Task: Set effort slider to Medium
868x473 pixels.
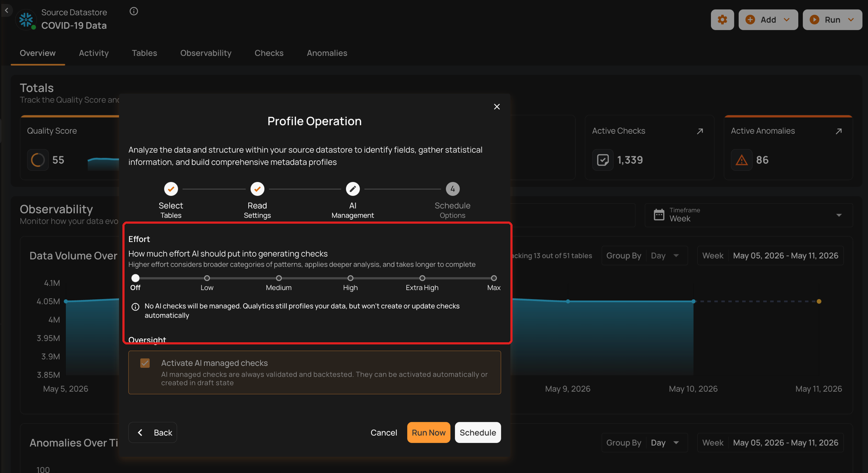Action: click(x=279, y=278)
